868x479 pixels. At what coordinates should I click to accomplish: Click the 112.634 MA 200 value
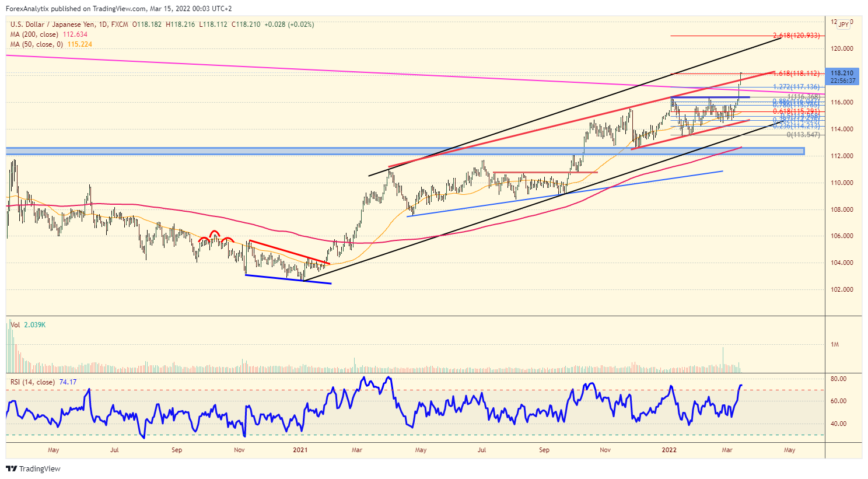point(75,34)
